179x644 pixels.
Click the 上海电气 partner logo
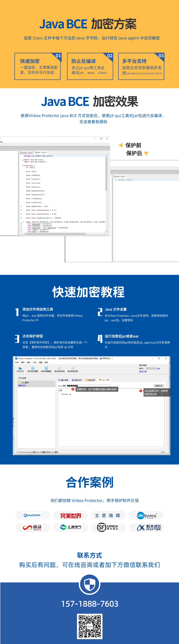(71, 528)
